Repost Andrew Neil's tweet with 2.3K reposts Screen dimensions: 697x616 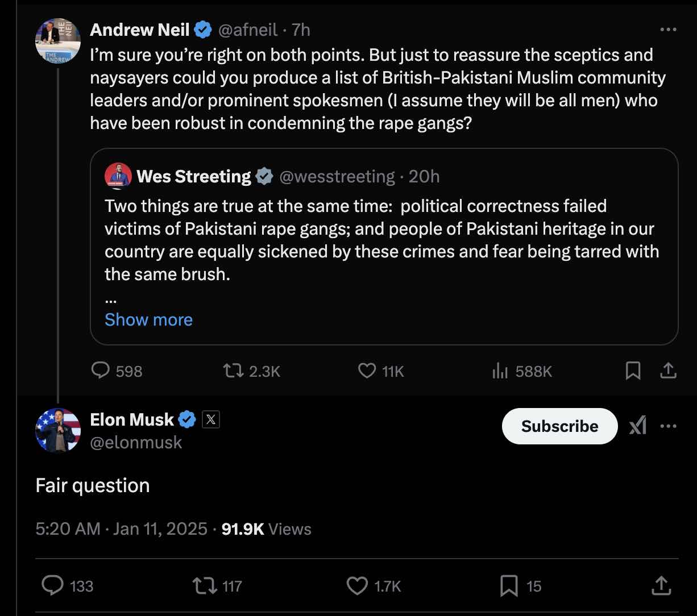[252, 371]
